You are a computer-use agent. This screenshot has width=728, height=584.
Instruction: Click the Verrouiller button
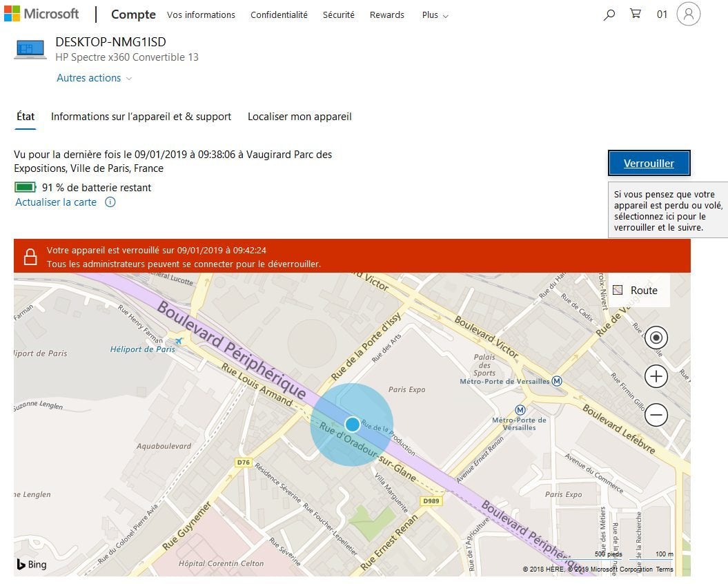coord(649,163)
